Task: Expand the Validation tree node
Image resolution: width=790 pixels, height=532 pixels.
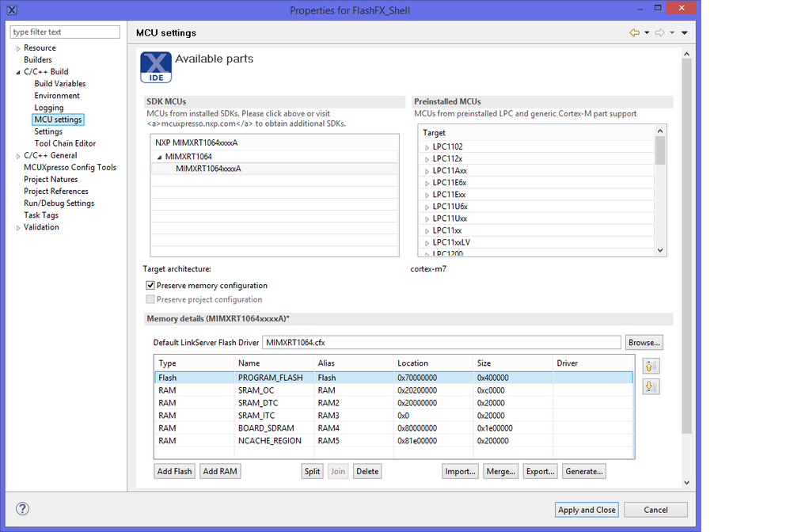Action: click(x=18, y=228)
